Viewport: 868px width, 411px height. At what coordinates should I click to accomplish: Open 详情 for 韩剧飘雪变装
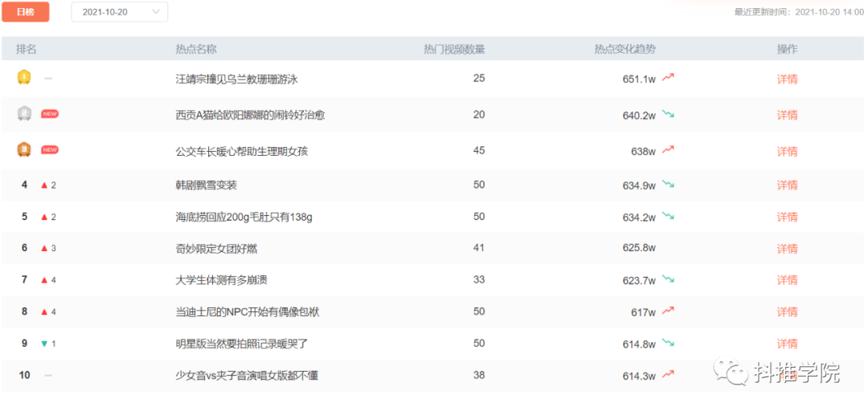tap(787, 185)
